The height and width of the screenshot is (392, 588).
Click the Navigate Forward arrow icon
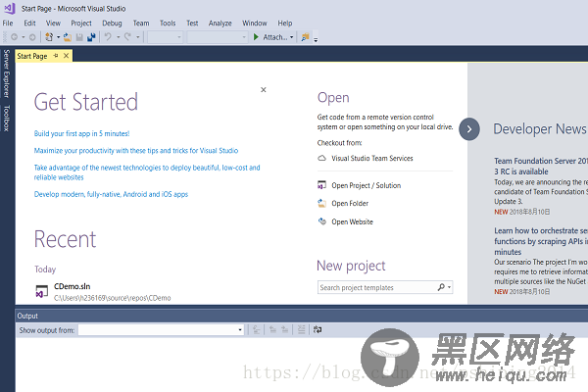32,37
